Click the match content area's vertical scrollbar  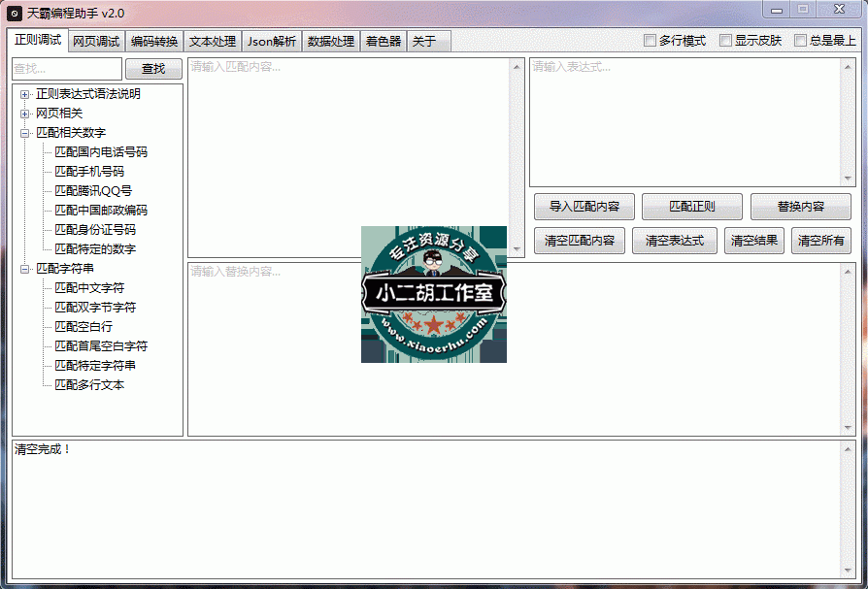coord(517,157)
